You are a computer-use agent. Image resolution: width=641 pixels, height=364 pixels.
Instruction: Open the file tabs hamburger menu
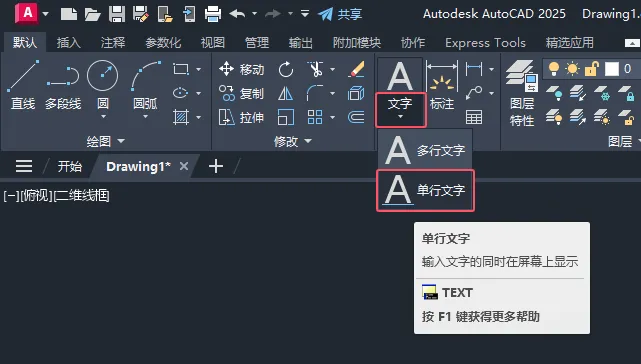pos(24,166)
